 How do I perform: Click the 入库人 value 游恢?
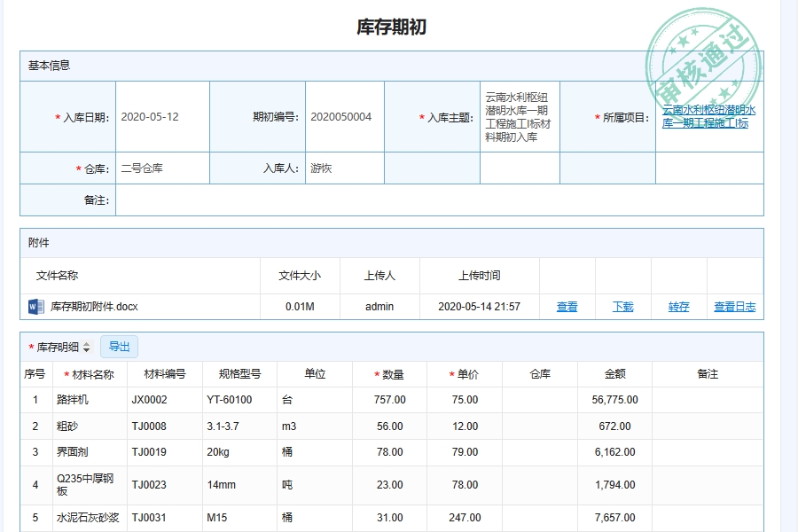pos(321,168)
